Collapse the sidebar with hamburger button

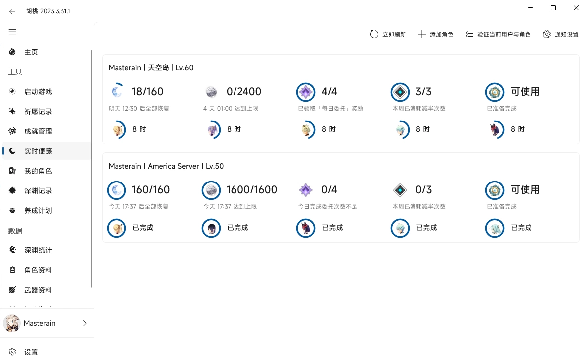coord(12,32)
